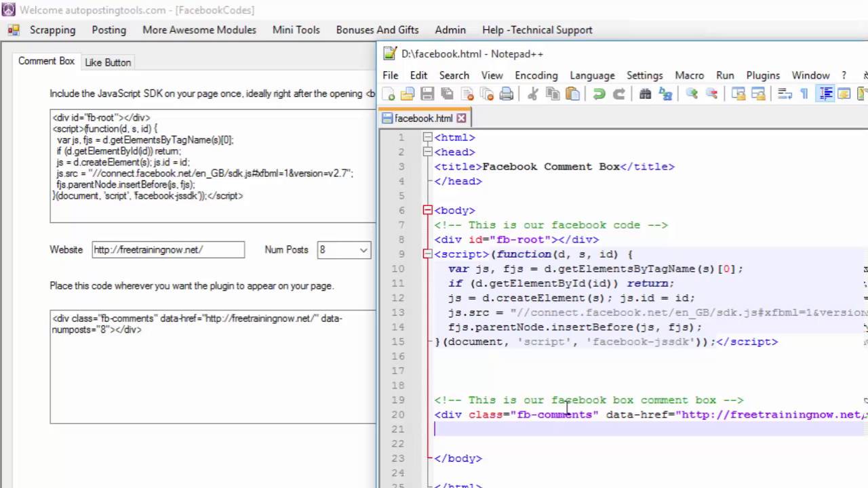868x488 pixels.
Task: Click inside the JavaScript SDK code box
Action: pyautogui.click(x=212, y=166)
